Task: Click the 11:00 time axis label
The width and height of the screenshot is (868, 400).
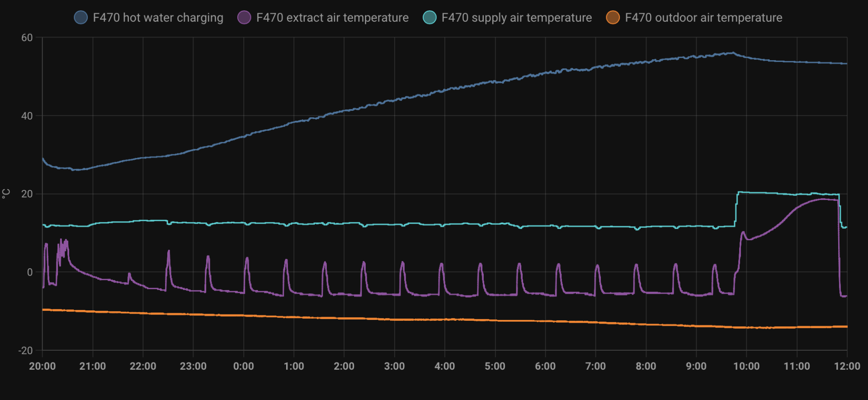Action: (x=797, y=366)
